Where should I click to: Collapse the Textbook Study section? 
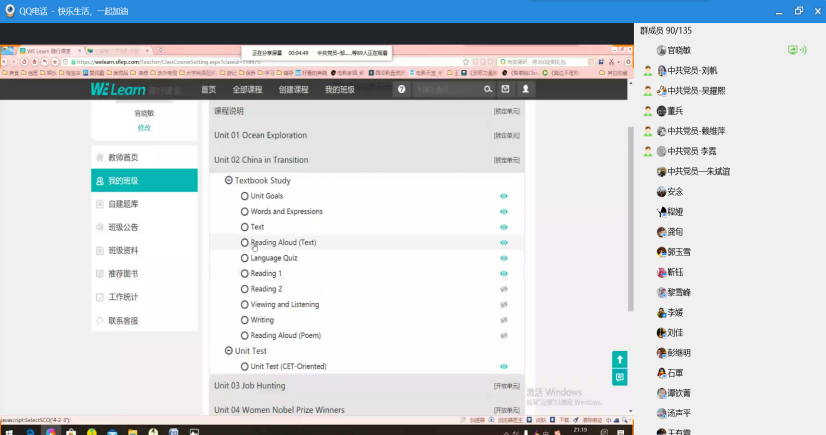(x=228, y=181)
